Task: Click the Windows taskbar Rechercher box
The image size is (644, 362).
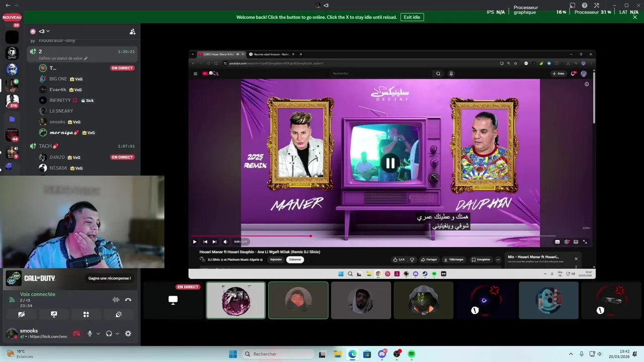Action: (278, 354)
